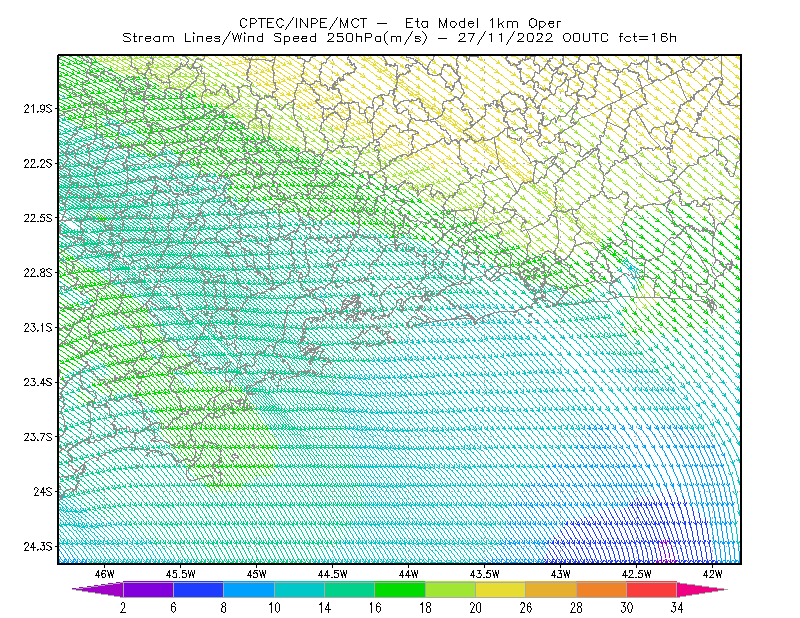The height and width of the screenshot is (618, 800).
Task: Click the longitude label 45.5W
Action: [181, 574]
